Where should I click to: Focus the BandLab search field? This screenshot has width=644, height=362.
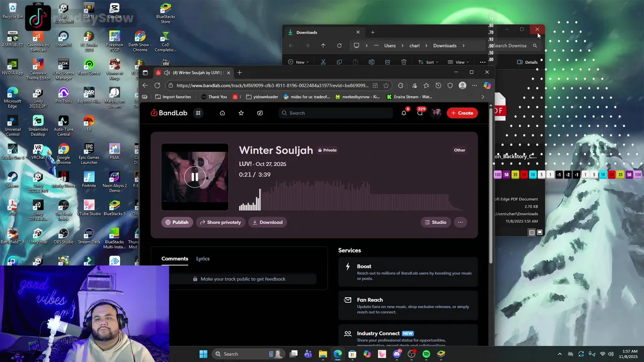[336, 113]
